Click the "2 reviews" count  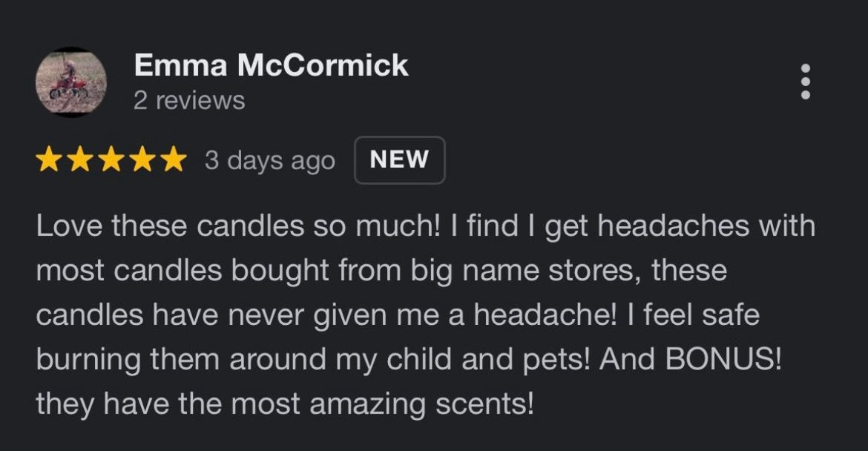[189, 100]
